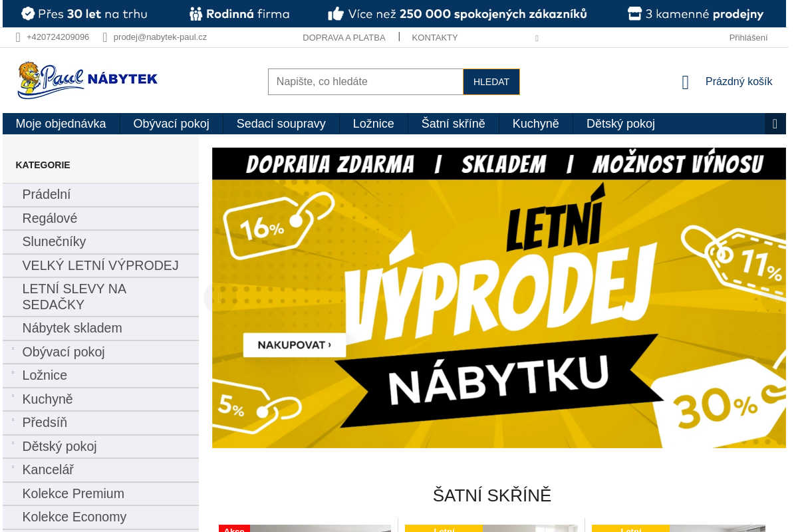The image size is (798, 532).
Task: Call phone number +420724209096 link
Action: coord(58,37)
